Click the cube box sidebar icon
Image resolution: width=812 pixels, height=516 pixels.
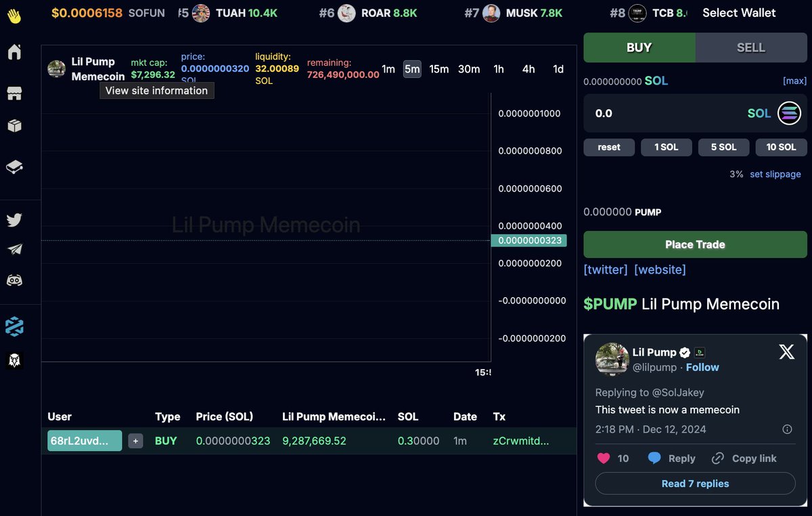[x=14, y=127]
